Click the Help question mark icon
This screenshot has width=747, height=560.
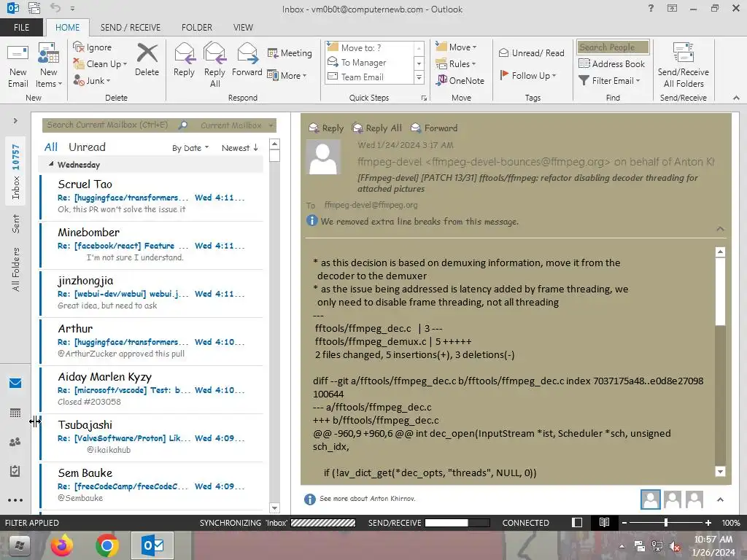[651, 8]
